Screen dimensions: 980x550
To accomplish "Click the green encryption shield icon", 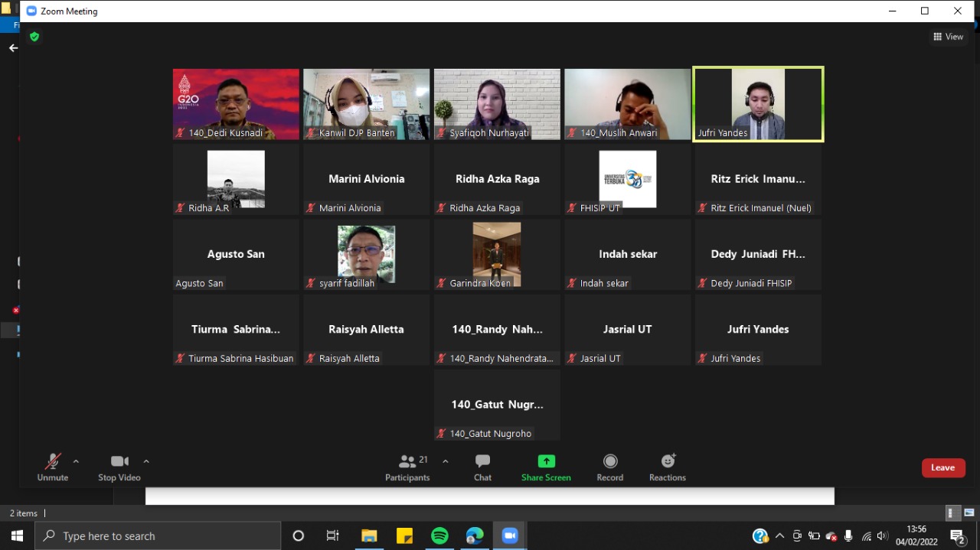I will click(x=34, y=37).
